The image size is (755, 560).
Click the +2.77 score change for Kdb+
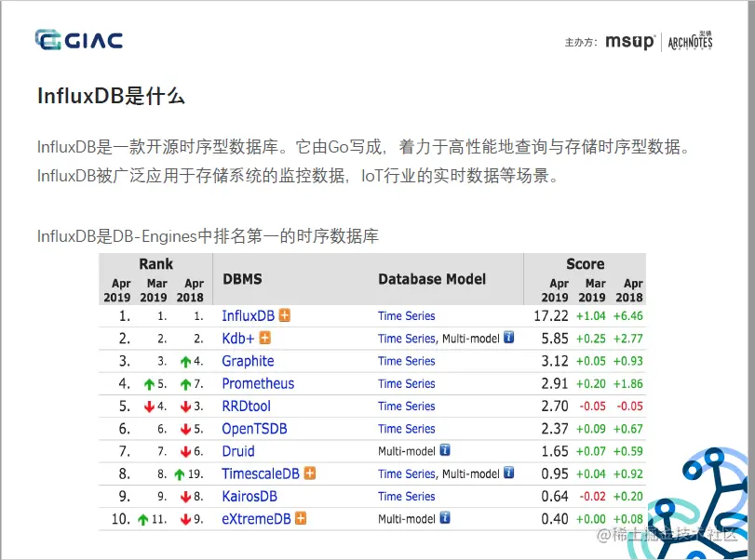627,339
